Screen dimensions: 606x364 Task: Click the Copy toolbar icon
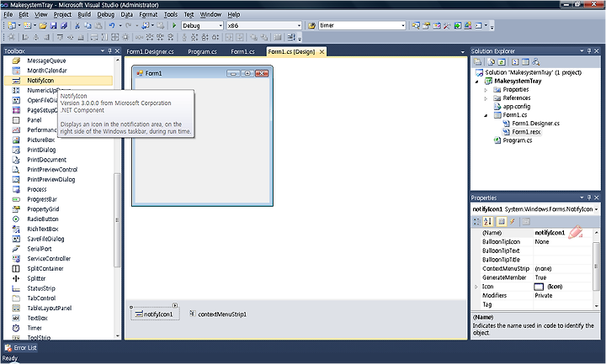[88, 25]
